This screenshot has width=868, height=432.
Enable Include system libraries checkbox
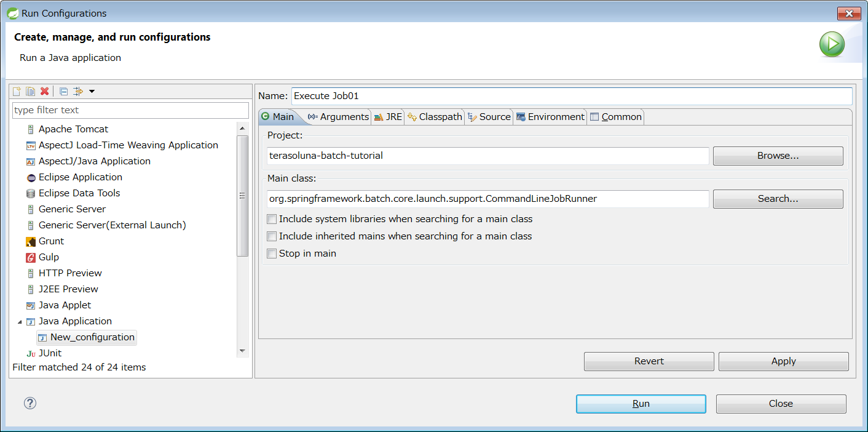(x=272, y=219)
